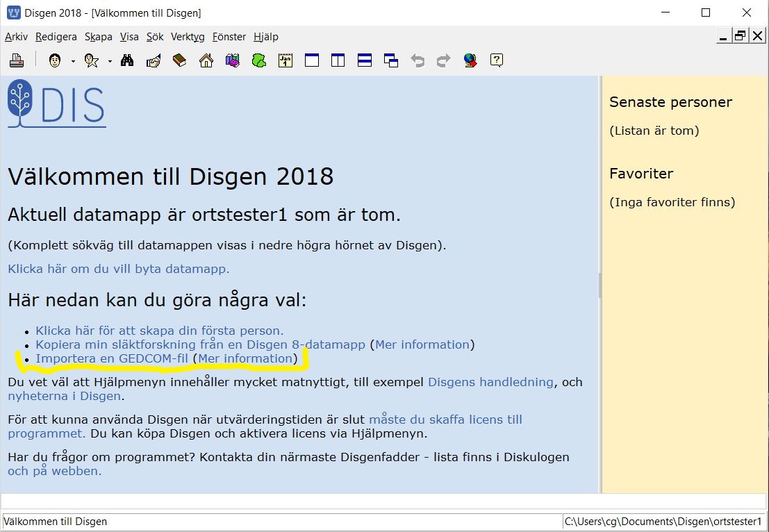Click status bar text Välkommen till Disgen
The height and width of the screenshot is (532, 769).
pos(55,521)
